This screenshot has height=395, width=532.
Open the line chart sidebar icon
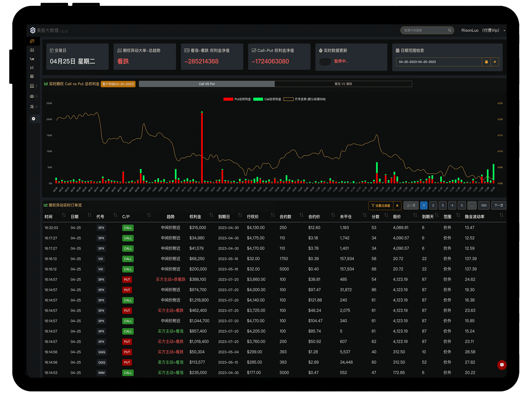32,67
